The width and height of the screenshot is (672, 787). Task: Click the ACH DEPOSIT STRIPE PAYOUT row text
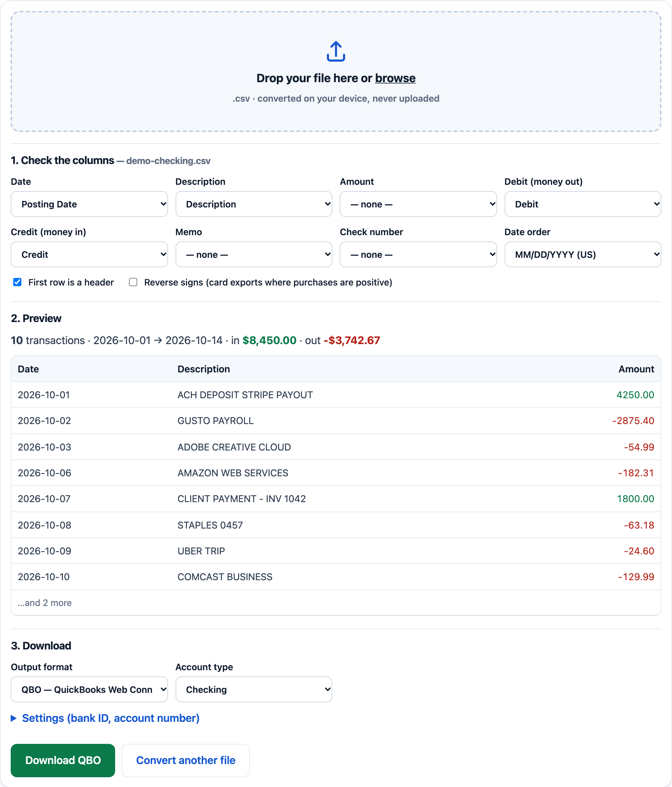tap(245, 395)
